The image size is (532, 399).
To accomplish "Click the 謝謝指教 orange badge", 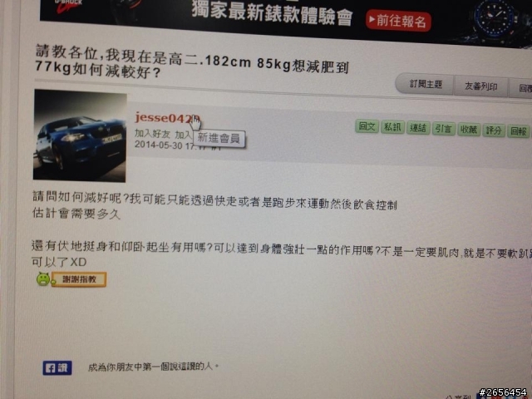I will click(79, 279).
